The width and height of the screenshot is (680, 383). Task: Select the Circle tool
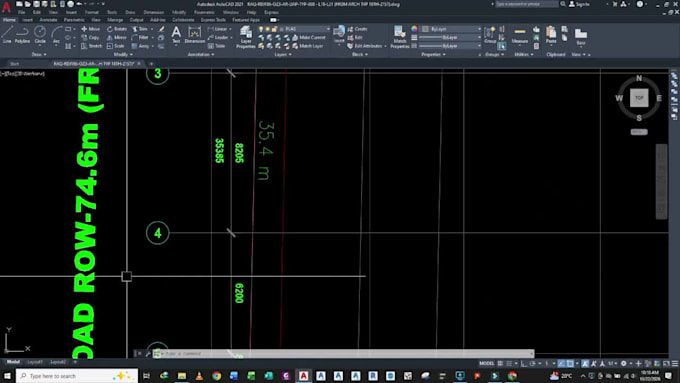[x=40, y=35]
